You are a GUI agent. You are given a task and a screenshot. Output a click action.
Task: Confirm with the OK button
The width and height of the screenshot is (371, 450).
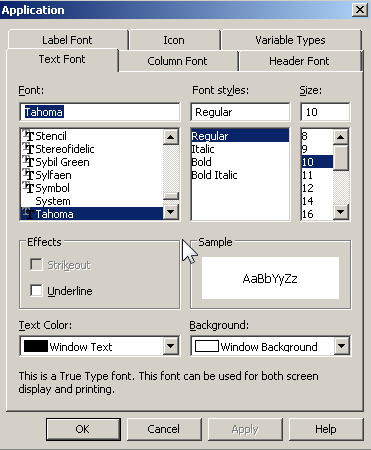coord(83,429)
